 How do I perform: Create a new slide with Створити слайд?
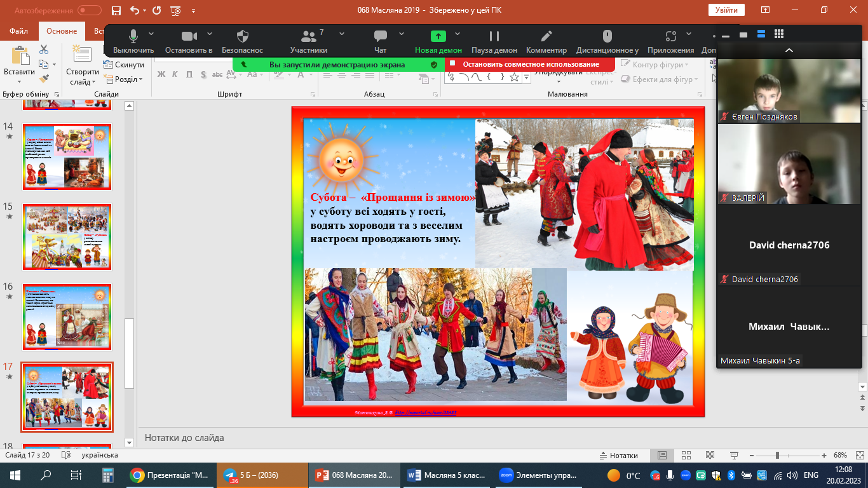[x=83, y=65]
